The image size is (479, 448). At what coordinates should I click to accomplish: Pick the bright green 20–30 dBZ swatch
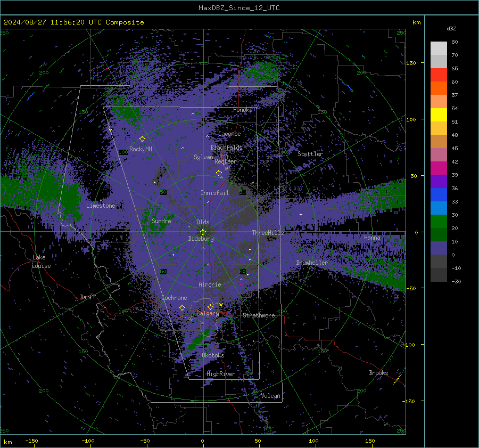coord(439,222)
